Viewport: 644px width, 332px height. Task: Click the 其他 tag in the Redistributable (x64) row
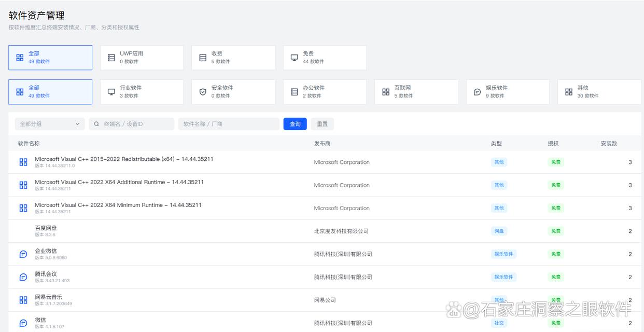click(499, 162)
